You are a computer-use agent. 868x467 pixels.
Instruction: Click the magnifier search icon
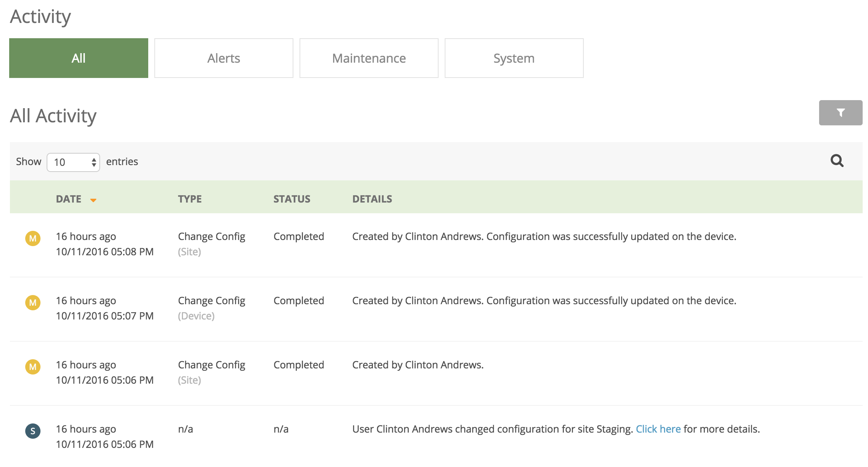837,161
